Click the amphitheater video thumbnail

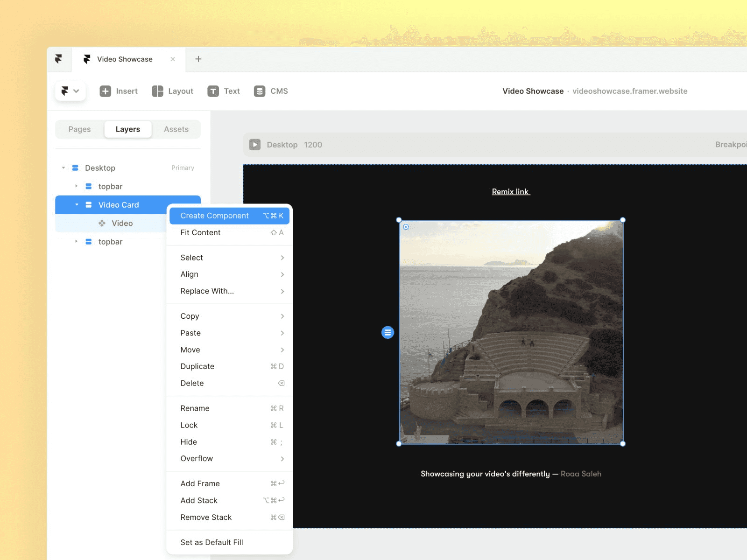tap(511, 332)
